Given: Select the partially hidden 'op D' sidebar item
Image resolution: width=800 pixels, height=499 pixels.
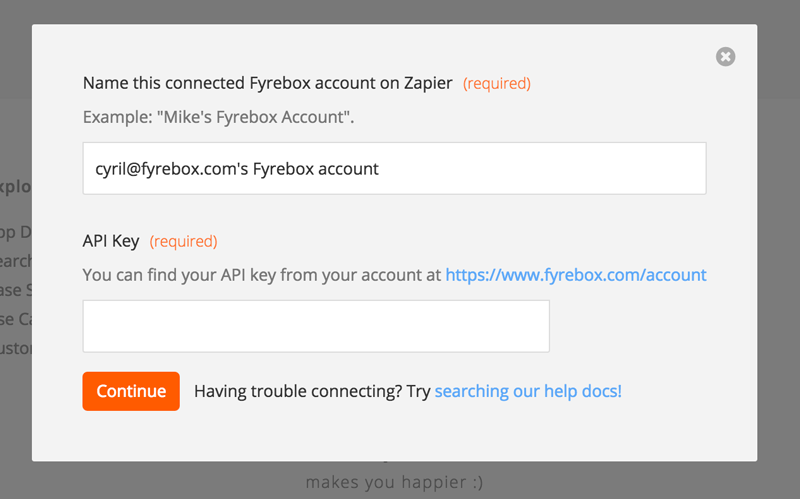Looking at the screenshot, I should (x=16, y=232).
